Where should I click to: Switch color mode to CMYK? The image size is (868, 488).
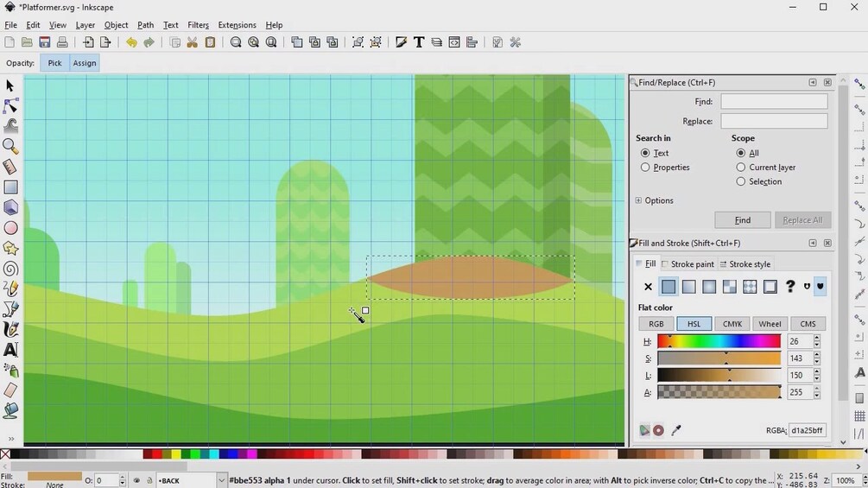click(732, 324)
